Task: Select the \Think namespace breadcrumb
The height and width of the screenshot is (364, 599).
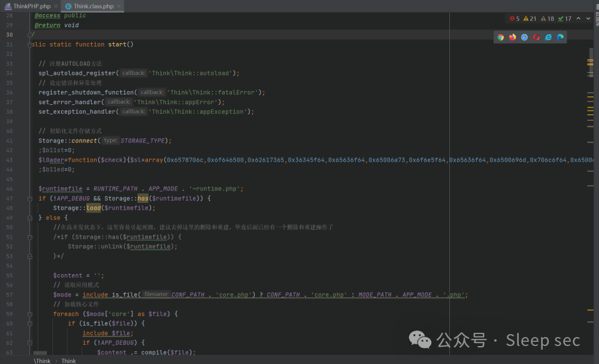Action: point(42,361)
